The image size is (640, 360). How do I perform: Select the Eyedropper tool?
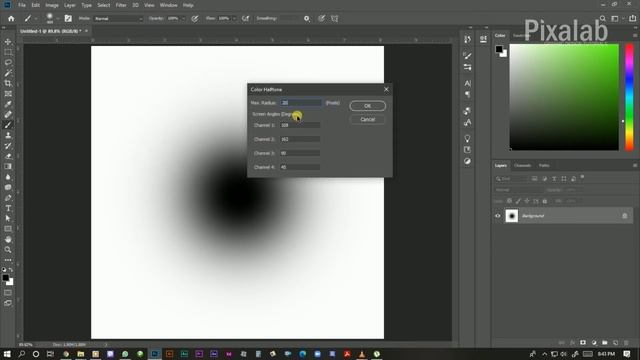[8, 104]
